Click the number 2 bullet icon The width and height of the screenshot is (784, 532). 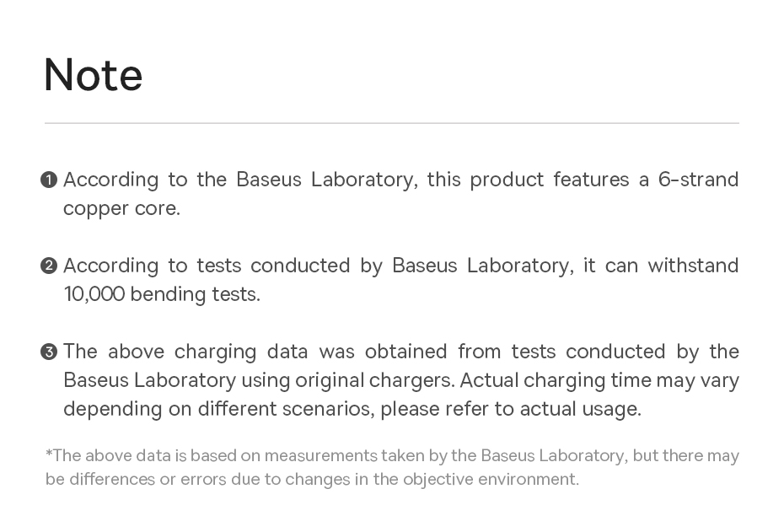pyautogui.click(x=49, y=266)
